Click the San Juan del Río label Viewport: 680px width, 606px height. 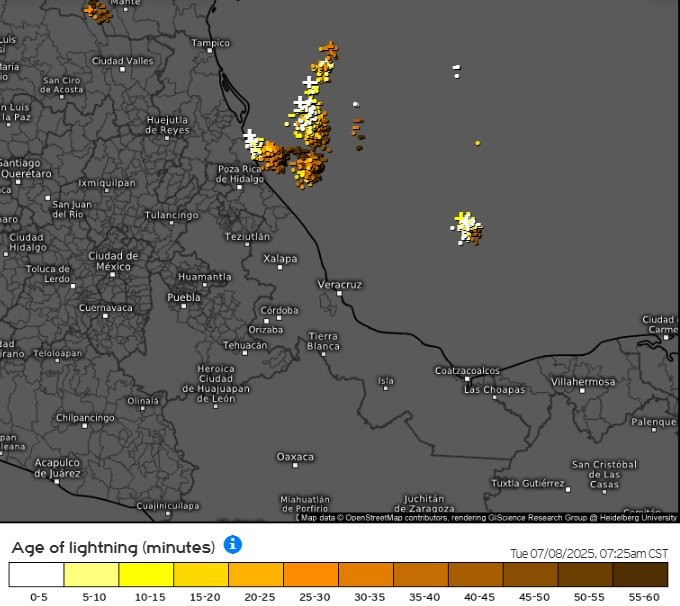tap(72, 210)
